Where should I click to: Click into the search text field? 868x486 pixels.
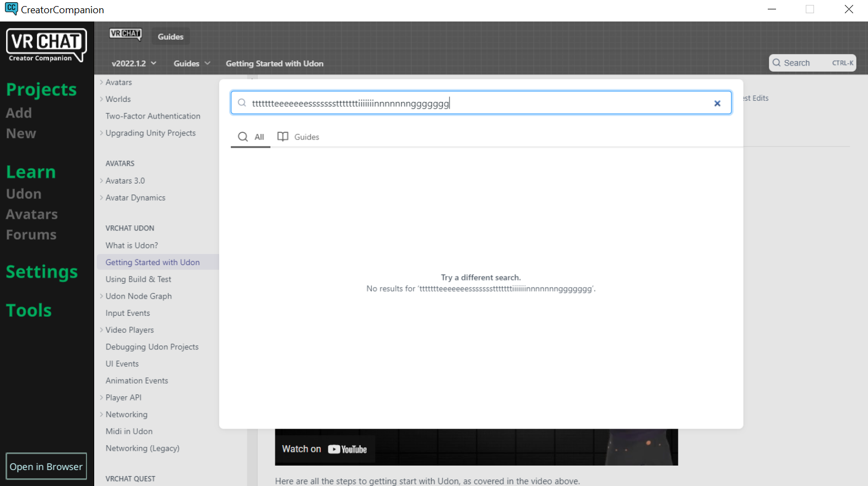481,103
